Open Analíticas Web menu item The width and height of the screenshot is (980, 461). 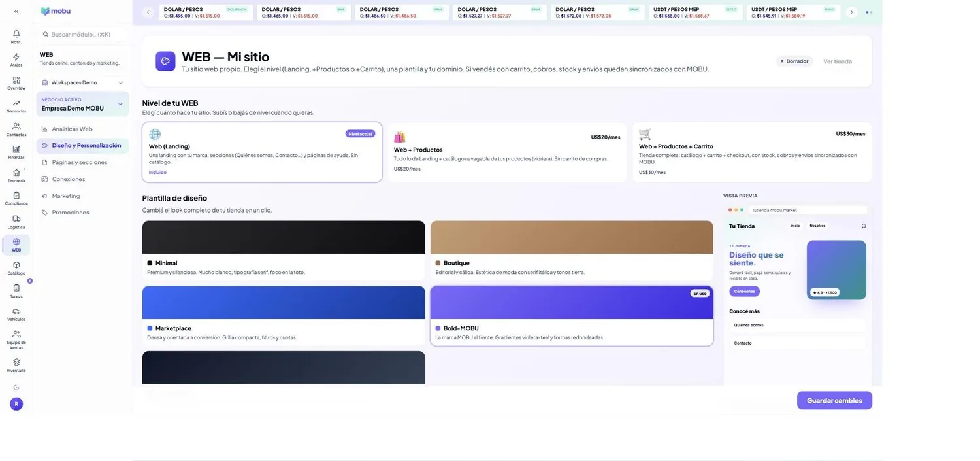tap(82, 129)
